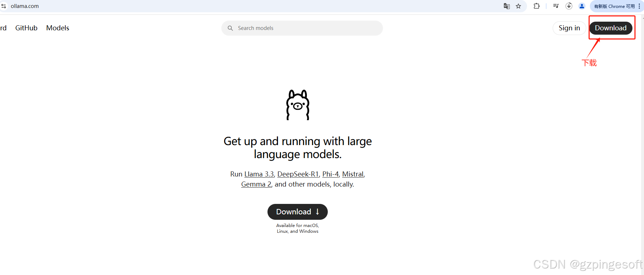Click the Ollama llama logo
The width and height of the screenshot is (644, 275).
point(298,105)
